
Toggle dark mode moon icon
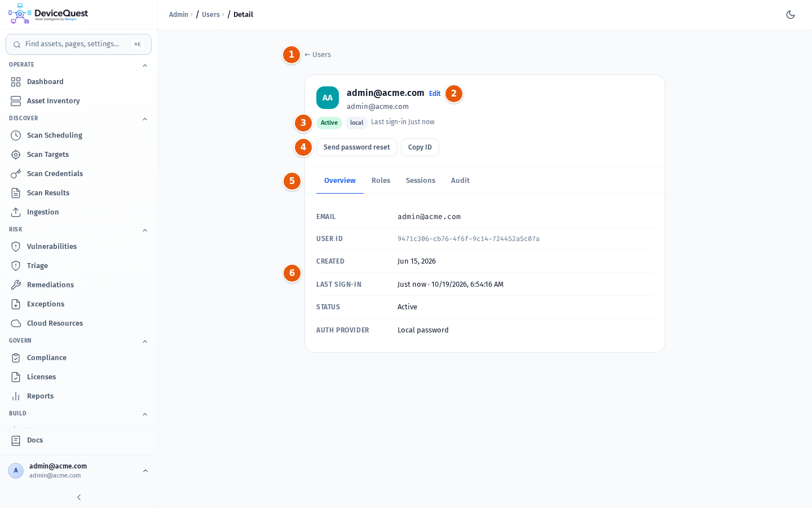[791, 15]
